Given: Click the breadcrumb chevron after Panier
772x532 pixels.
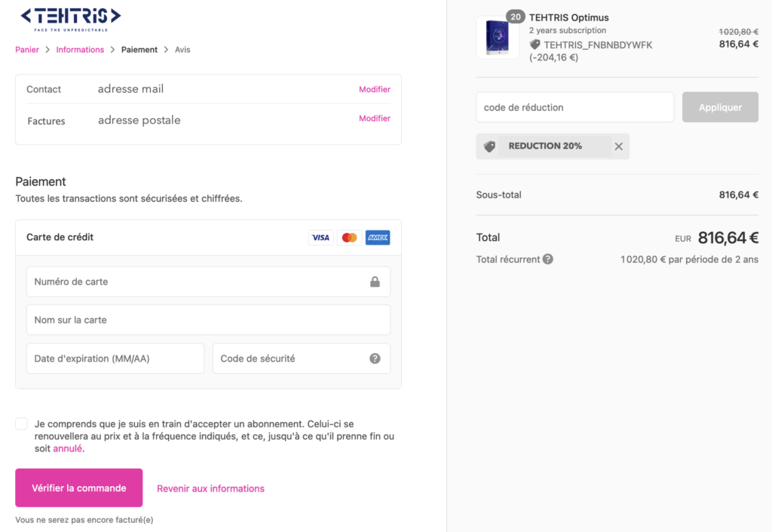Looking at the screenshot, I should coord(47,50).
